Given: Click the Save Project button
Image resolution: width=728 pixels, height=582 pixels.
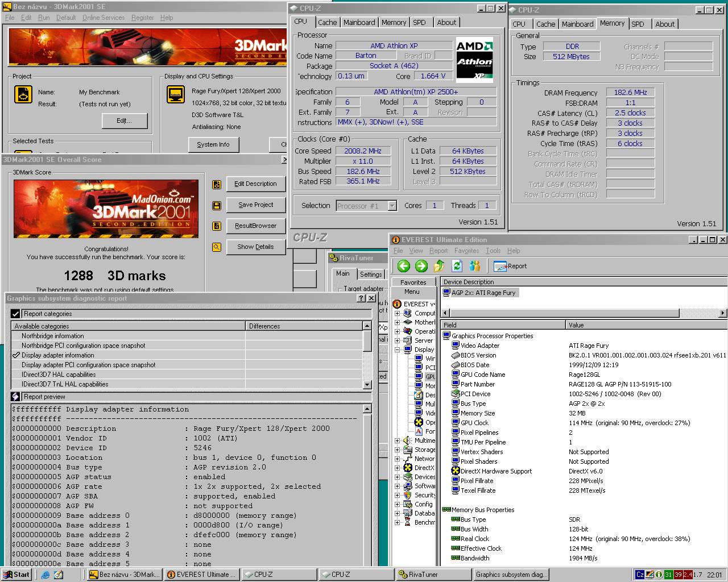Looking at the screenshot, I should (x=255, y=205).
